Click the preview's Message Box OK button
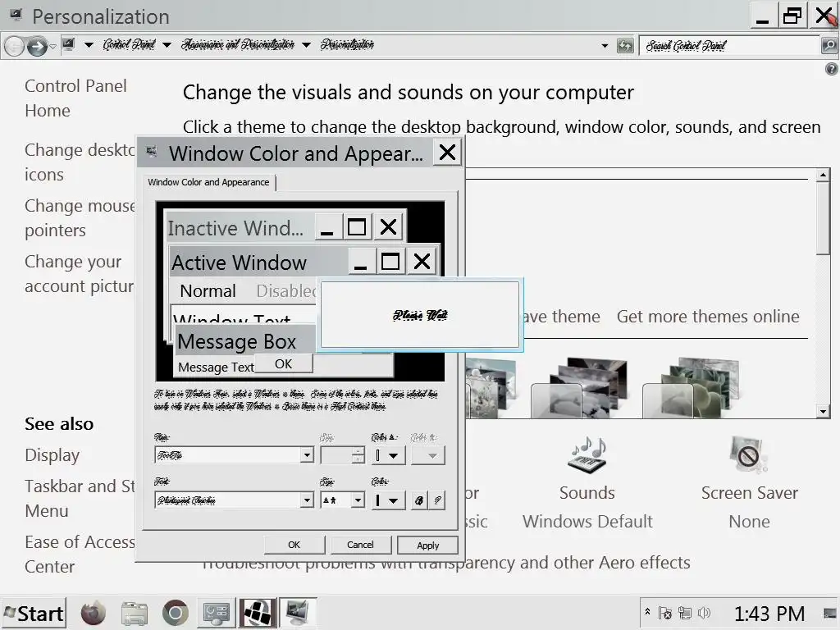 pos(283,363)
